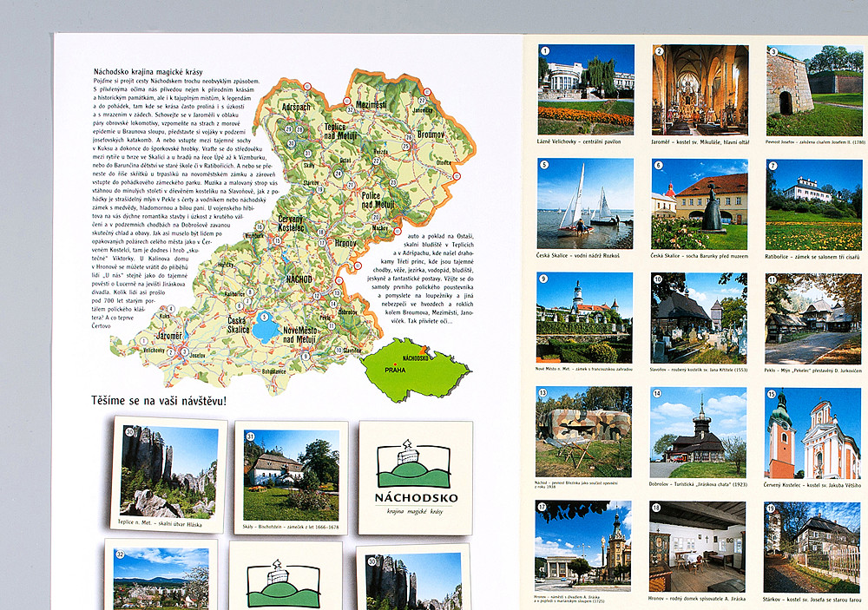Open the Ratibořice chateau photo
The image size is (868, 610).
tap(814, 205)
